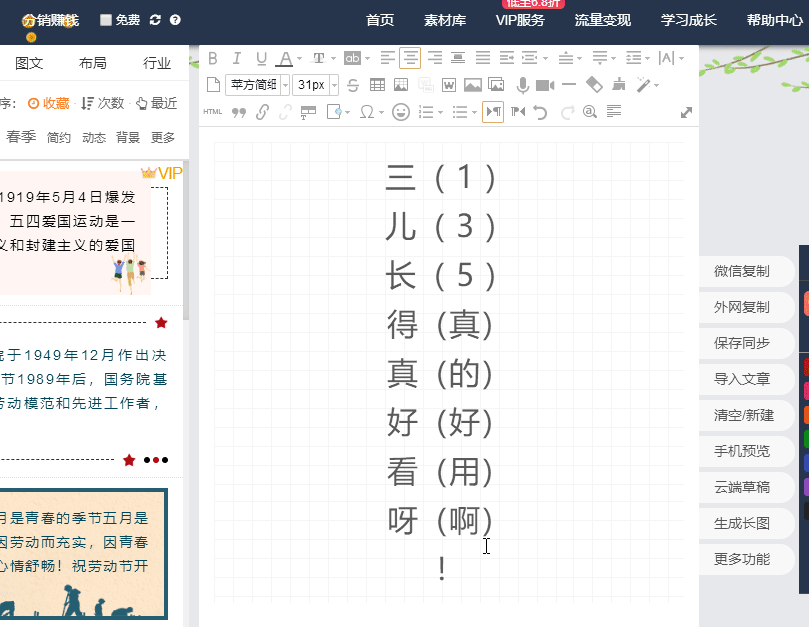Toggle the 免费 checkbox
809x627 pixels.
(105, 20)
